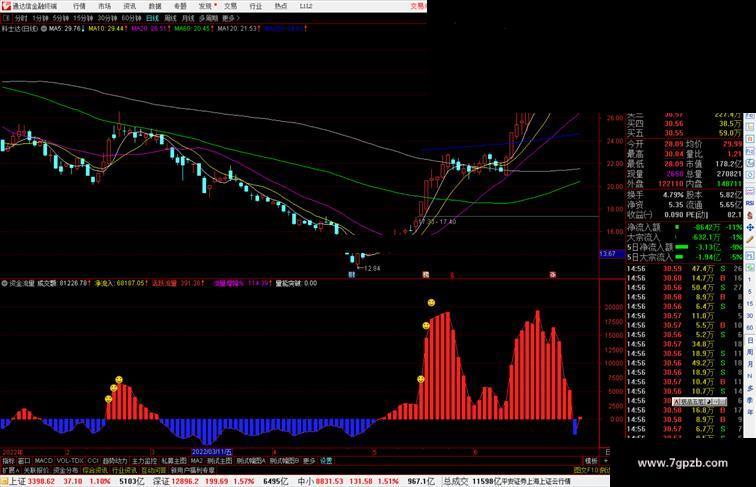The width and height of the screenshot is (756, 487).
Task: Select the VOL-TDX indicator tab
Action: click(x=70, y=461)
